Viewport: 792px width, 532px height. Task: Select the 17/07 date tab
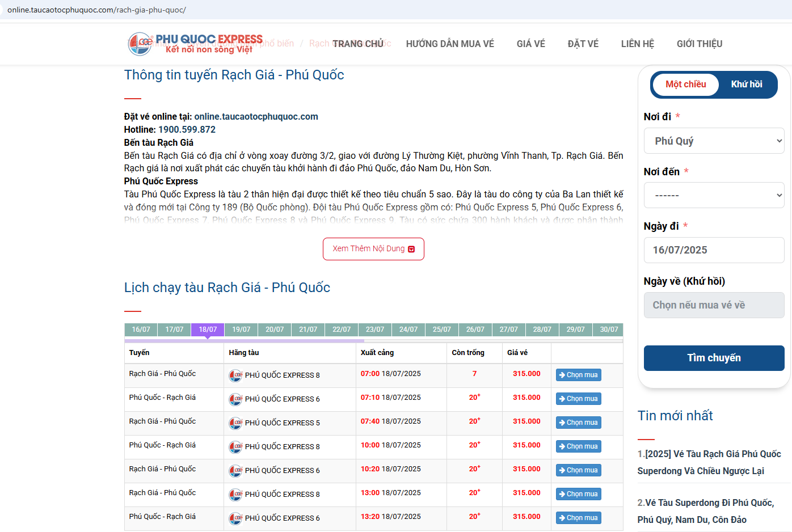point(174,330)
